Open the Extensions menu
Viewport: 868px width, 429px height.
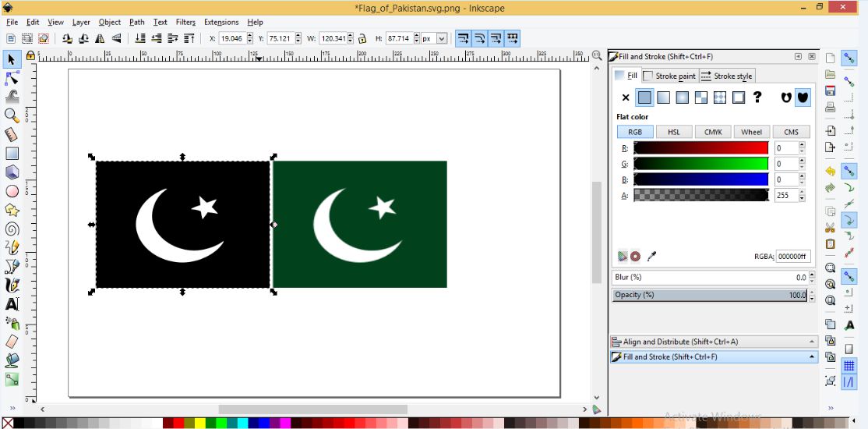coord(221,22)
